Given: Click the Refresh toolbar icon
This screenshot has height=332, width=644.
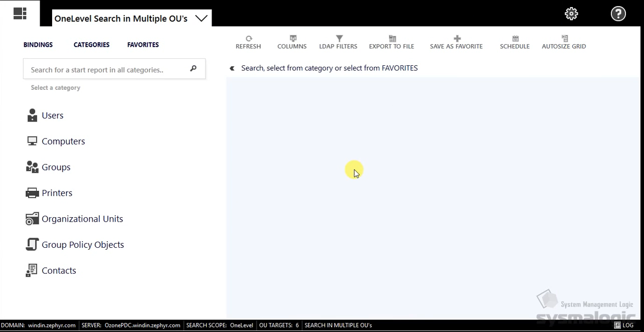Looking at the screenshot, I should click(249, 39).
